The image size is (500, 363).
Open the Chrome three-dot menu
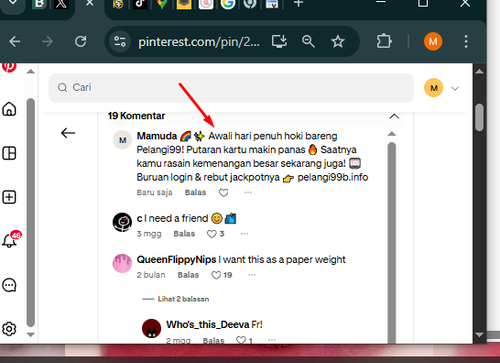click(466, 41)
